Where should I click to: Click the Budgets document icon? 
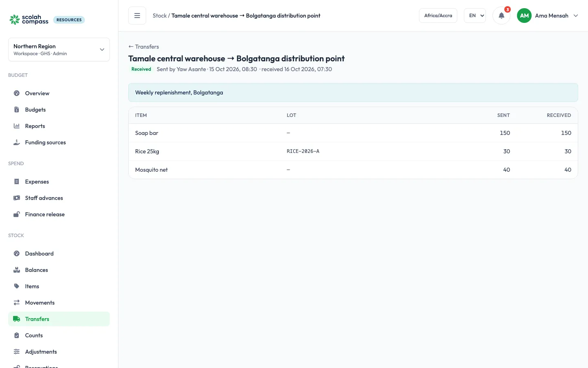[x=17, y=110]
